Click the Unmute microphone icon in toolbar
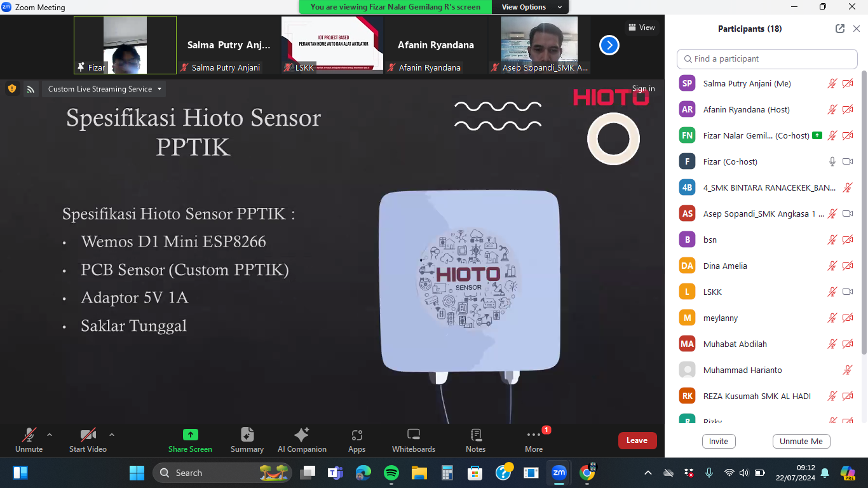 click(x=29, y=435)
